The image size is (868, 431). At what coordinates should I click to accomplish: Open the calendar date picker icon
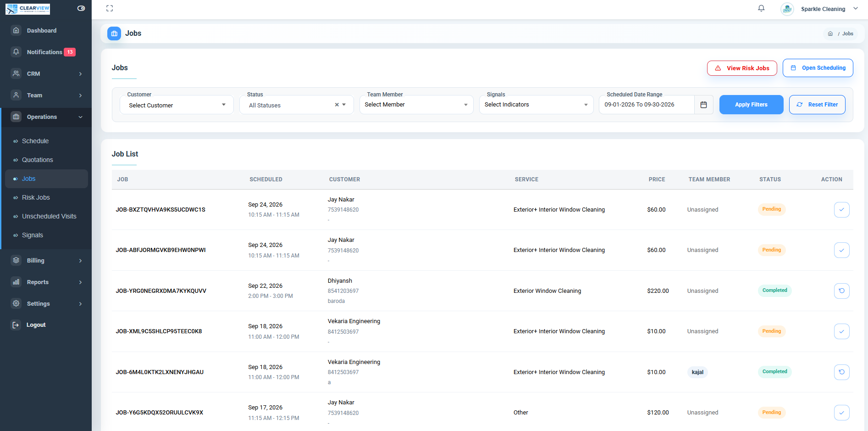[703, 105]
